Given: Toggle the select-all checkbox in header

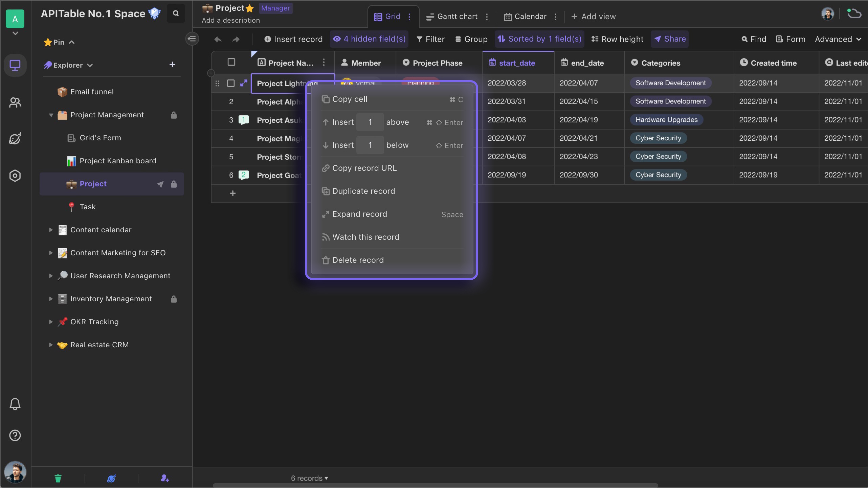Looking at the screenshot, I should click(231, 62).
